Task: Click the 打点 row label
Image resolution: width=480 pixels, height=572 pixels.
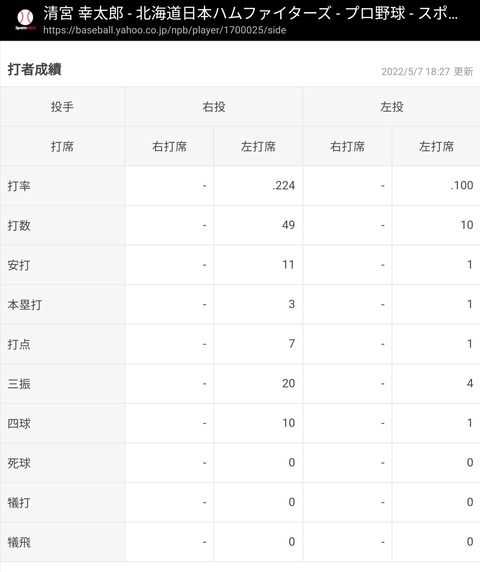Action: click(x=19, y=344)
